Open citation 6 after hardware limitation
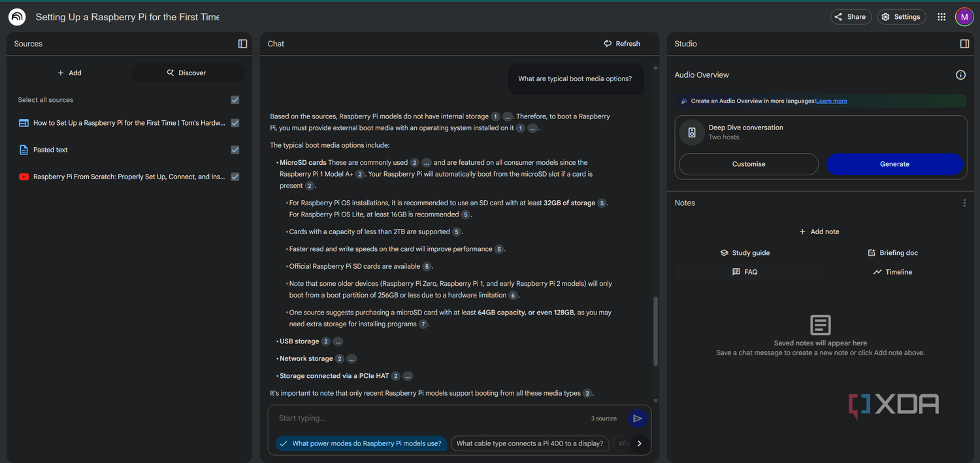The width and height of the screenshot is (980, 463). click(513, 296)
